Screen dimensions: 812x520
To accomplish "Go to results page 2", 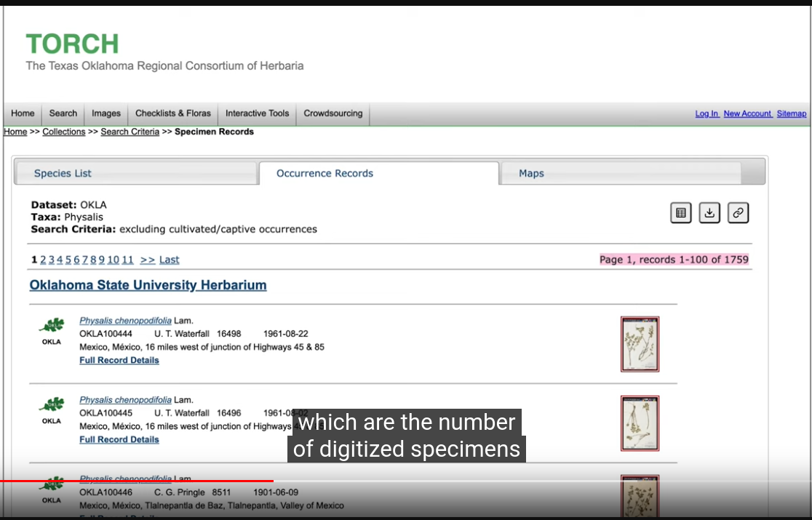I will (43, 260).
